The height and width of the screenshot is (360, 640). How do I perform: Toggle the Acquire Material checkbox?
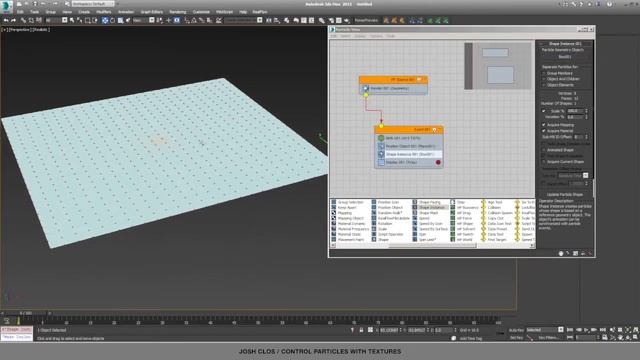click(544, 131)
